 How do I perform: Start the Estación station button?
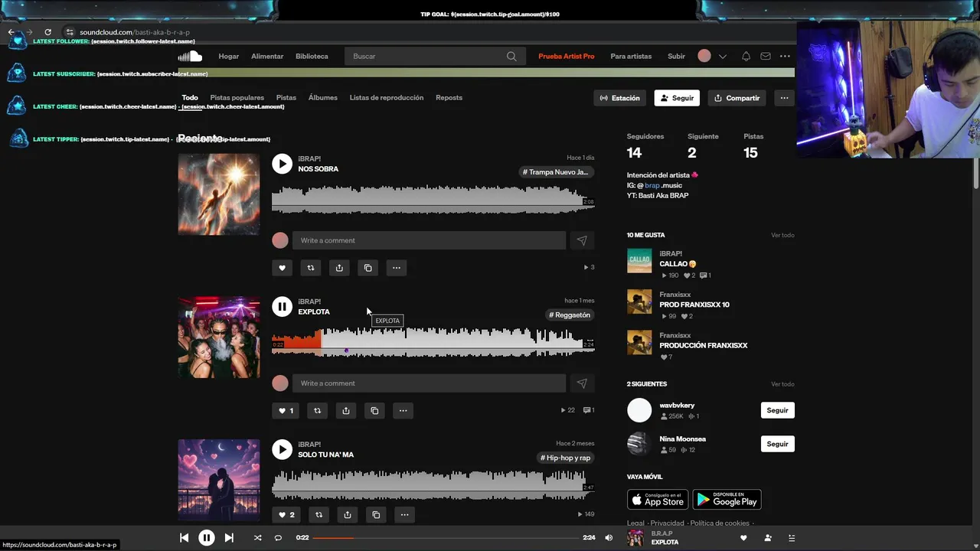[x=620, y=98]
